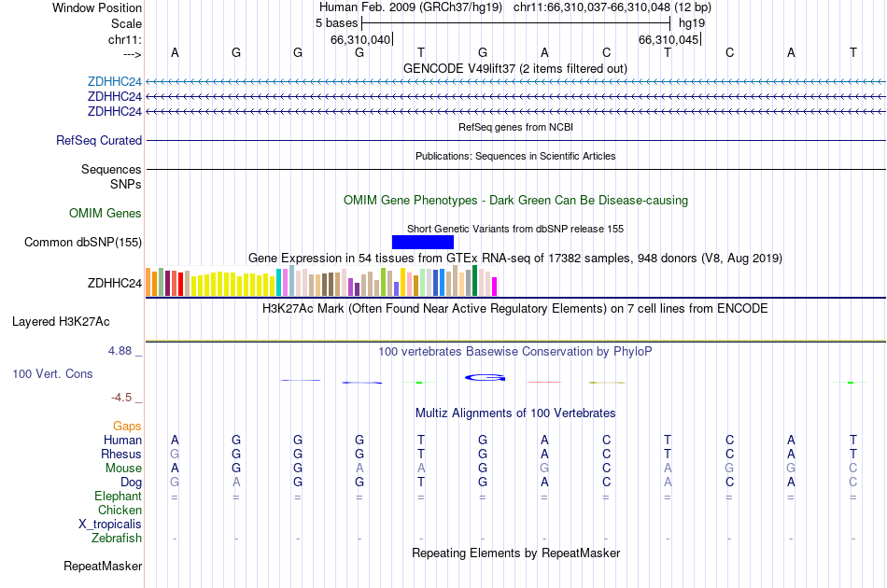Click the 66,310,045 coordinate marker
The width and height of the screenshot is (887, 588).
point(669,39)
